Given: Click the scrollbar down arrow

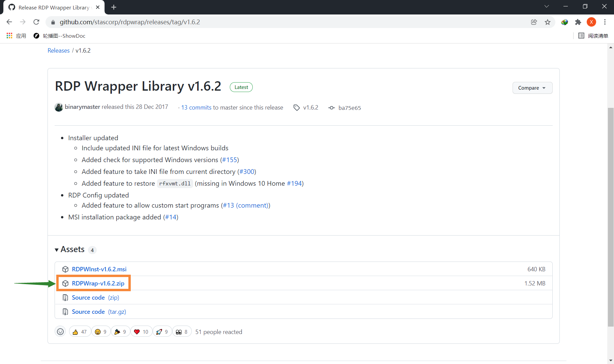Looking at the screenshot, I should click(611, 361).
